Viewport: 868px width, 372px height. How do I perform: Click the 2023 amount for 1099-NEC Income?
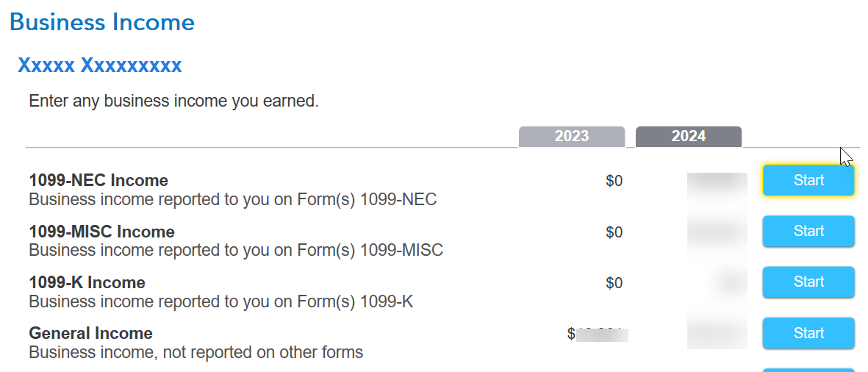[x=614, y=181]
